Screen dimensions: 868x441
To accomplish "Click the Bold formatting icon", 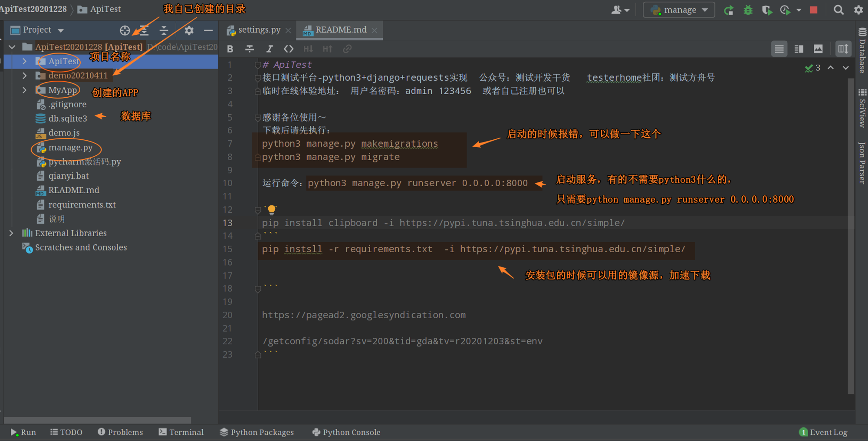I will (230, 49).
